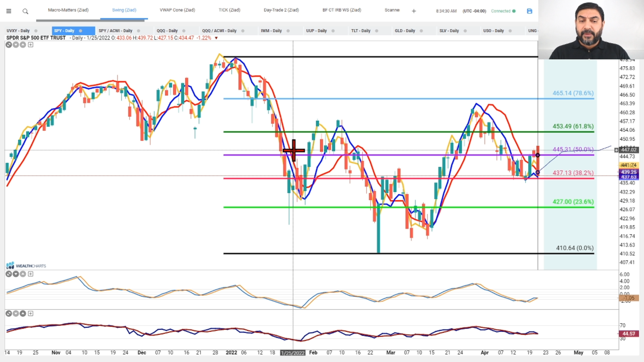Open the symbol search magnifier
Image resolution: width=644 pixels, height=362 pixels.
25,11
